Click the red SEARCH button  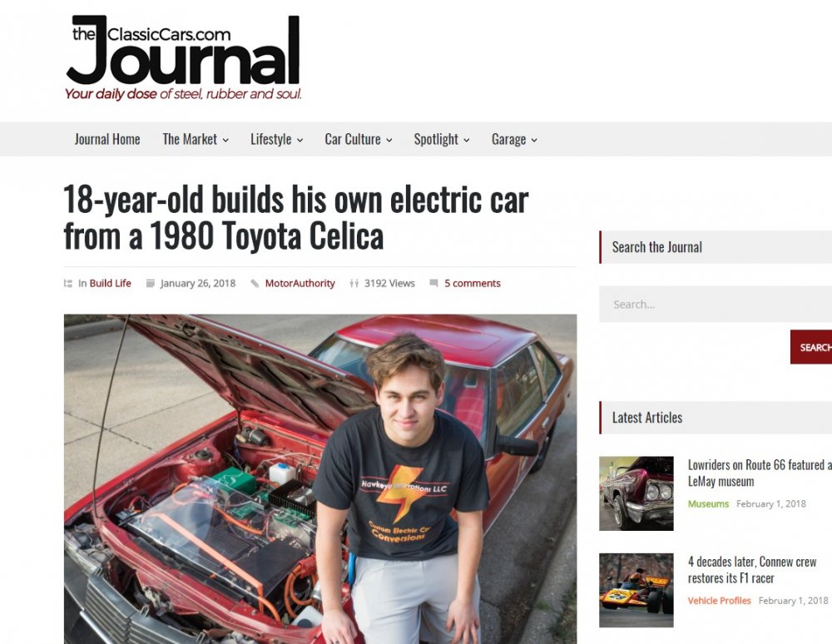point(810,347)
